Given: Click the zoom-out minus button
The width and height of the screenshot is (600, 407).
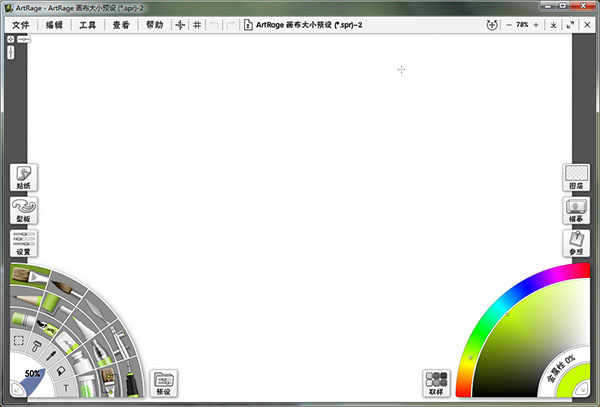Looking at the screenshot, I should 507,24.
